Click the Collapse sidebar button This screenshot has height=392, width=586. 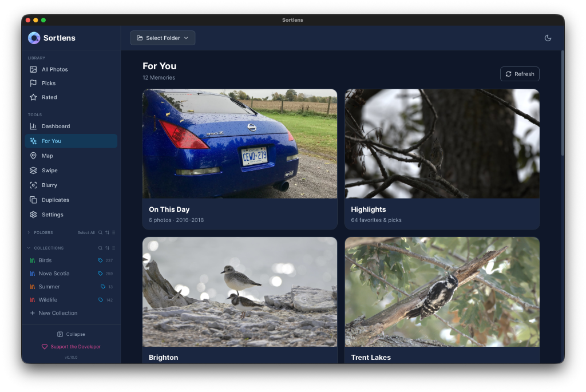coord(71,334)
